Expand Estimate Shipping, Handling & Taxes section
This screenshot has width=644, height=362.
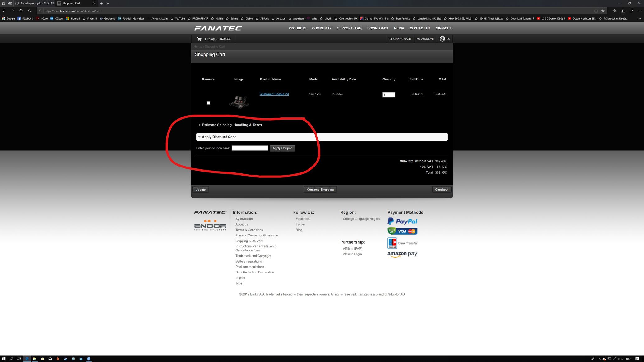click(232, 125)
